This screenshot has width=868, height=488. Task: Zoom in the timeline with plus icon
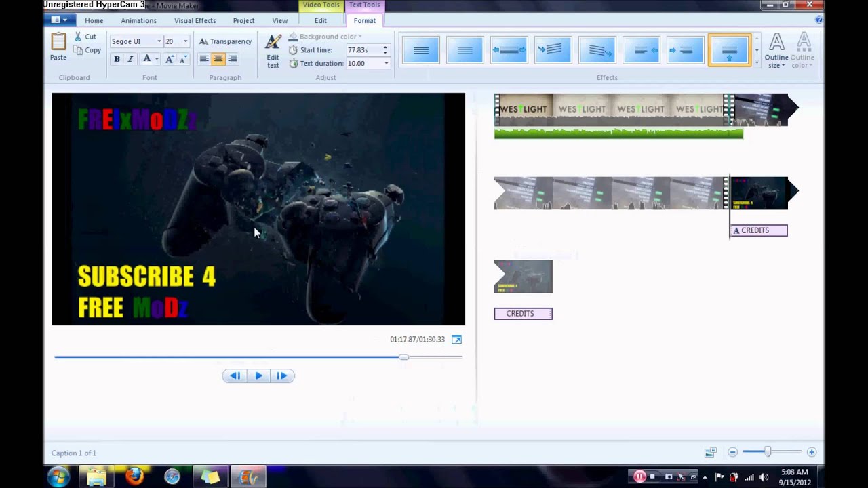811,452
